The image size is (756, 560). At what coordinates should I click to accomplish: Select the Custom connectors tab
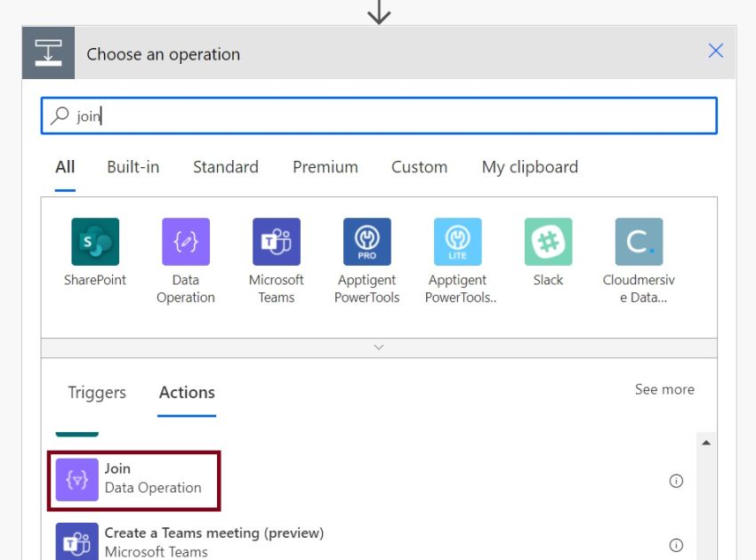[419, 166]
